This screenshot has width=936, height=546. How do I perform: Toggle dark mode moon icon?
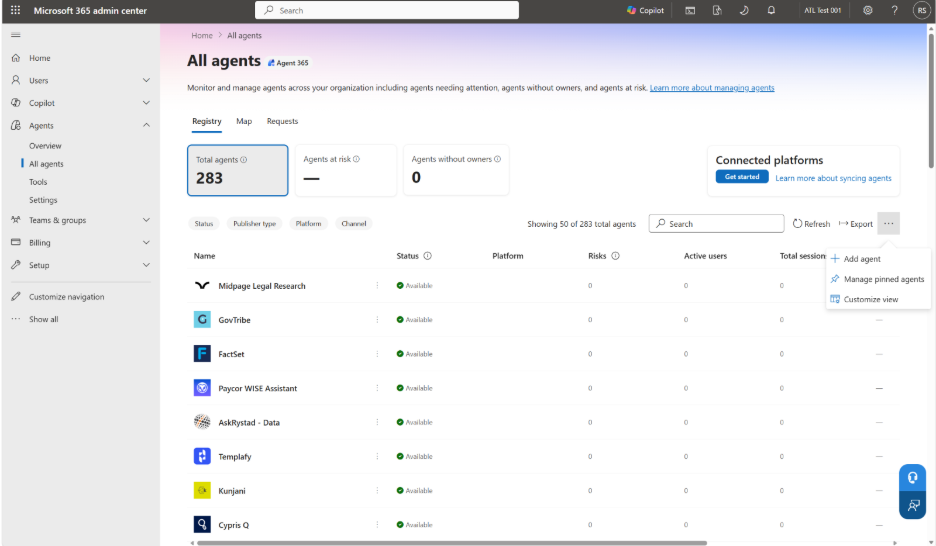click(x=744, y=10)
